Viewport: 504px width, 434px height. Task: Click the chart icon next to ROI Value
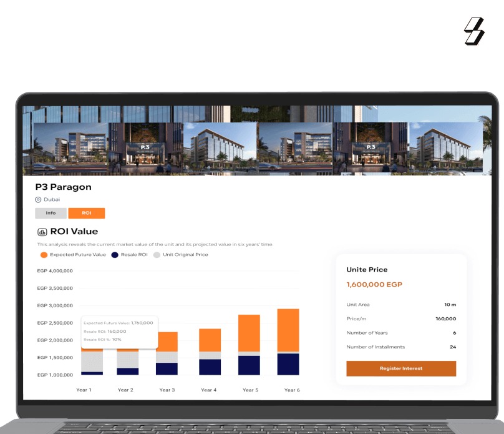click(x=42, y=232)
